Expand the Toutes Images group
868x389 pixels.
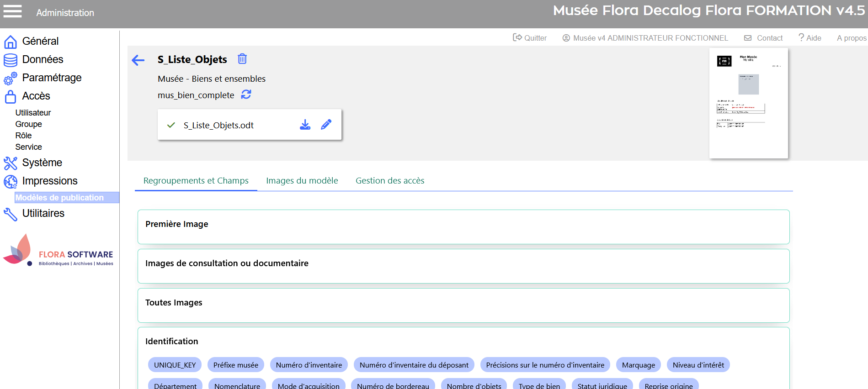463,305
